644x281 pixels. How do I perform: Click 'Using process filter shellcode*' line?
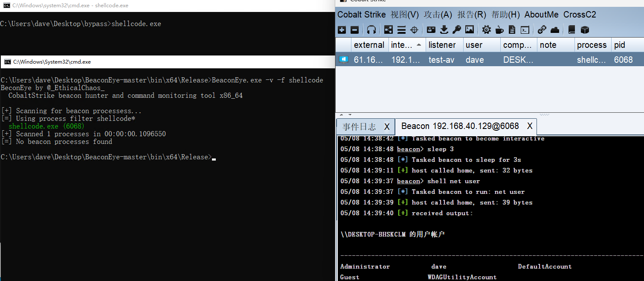click(x=68, y=119)
